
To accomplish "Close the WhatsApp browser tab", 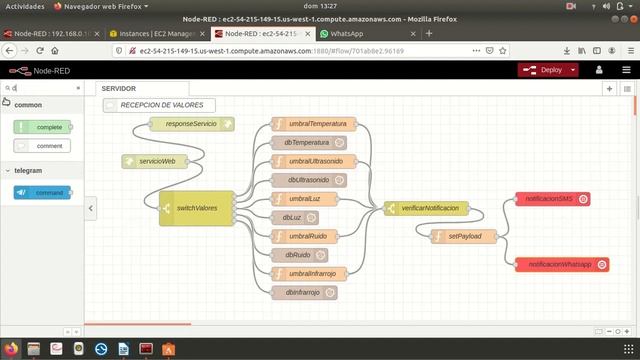I will point(413,34).
